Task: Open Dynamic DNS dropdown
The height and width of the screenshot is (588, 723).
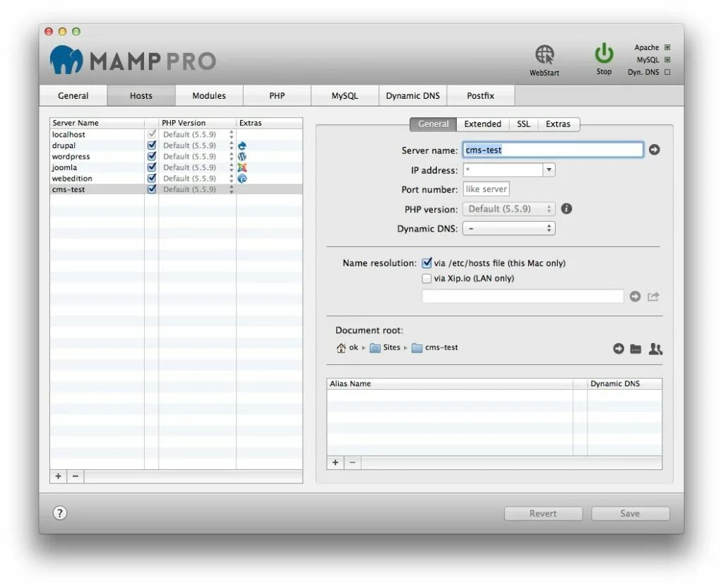Action: (x=508, y=229)
